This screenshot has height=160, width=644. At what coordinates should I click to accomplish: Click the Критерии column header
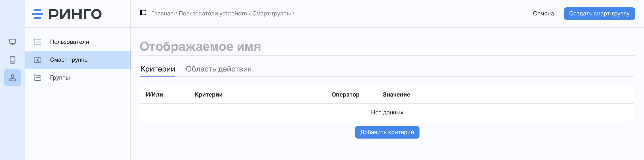(x=208, y=95)
